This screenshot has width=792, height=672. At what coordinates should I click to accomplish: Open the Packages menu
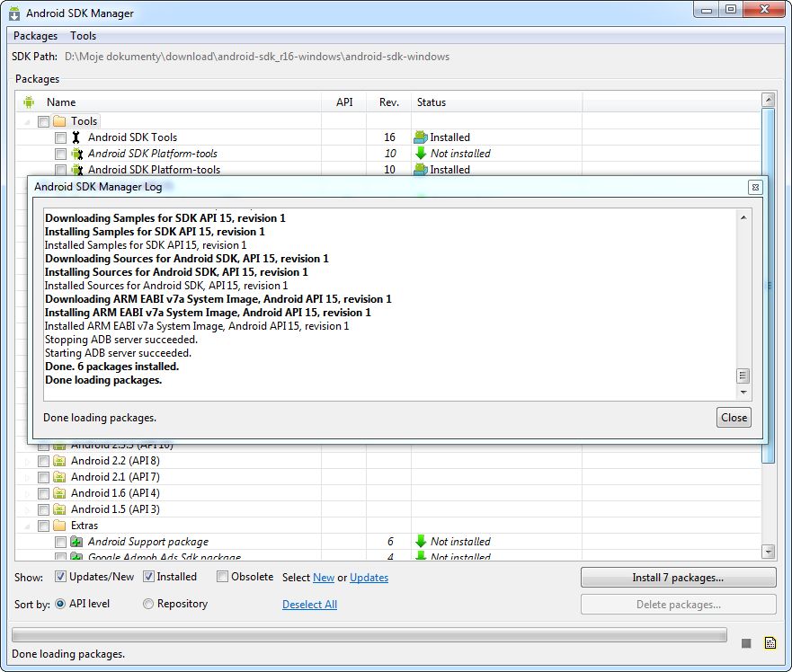click(35, 36)
